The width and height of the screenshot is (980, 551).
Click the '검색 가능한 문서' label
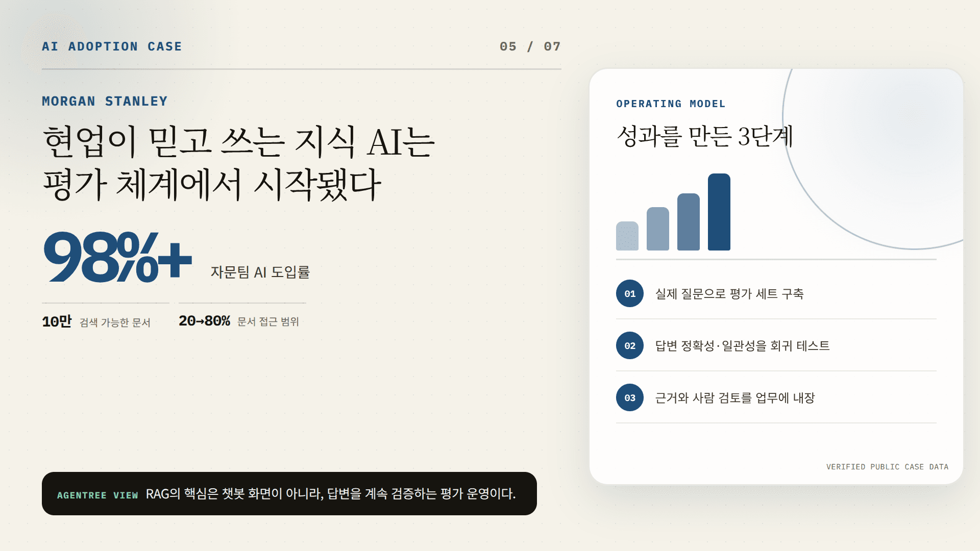click(x=115, y=322)
